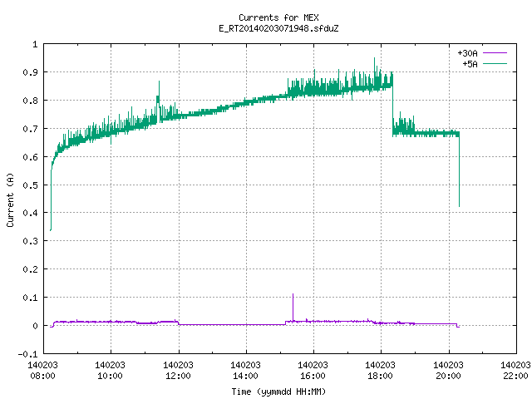532x399 pixels.
Task: Click x-axis tick label 16:00
Action: (x=313, y=376)
